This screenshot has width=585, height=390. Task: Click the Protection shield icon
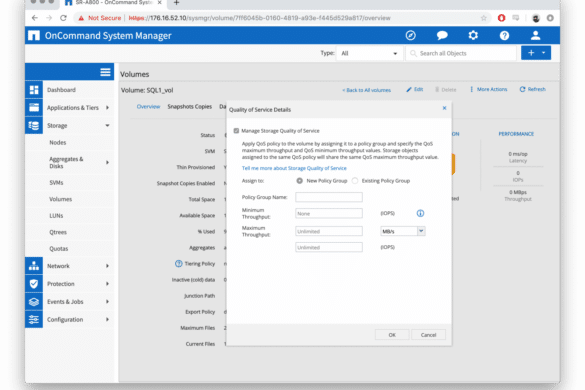pos(34,284)
